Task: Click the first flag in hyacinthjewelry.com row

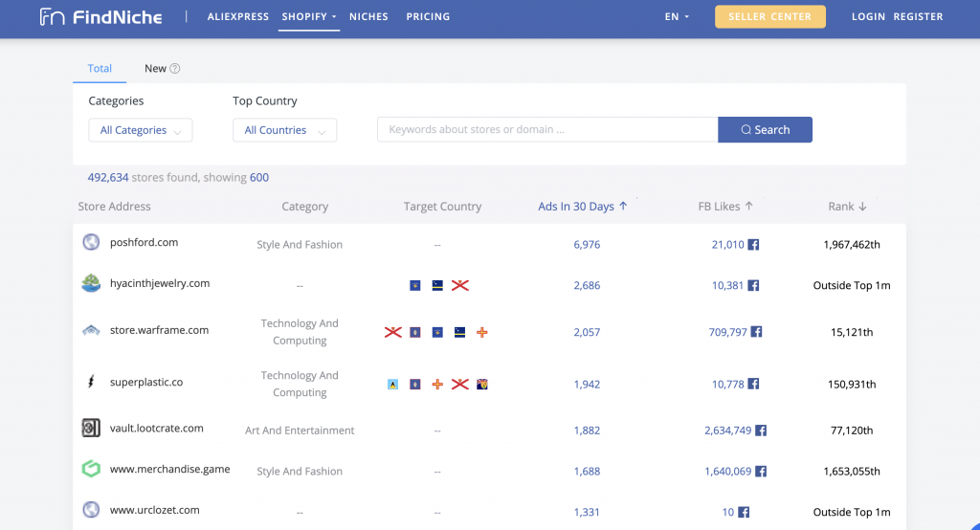Action: 415,286
